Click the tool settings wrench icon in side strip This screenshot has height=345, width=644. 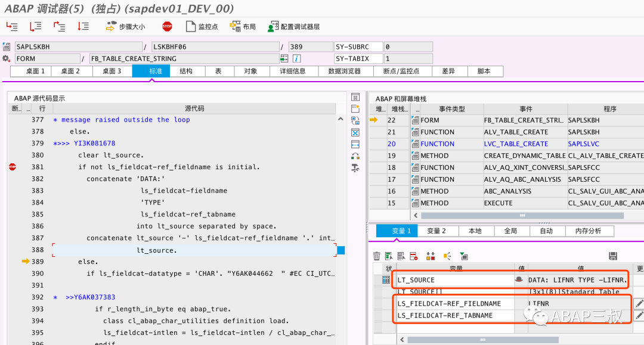coord(355,168)
